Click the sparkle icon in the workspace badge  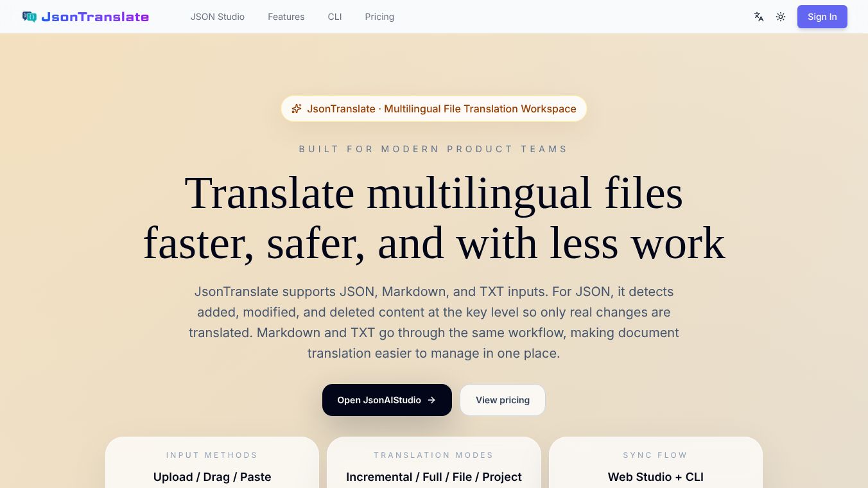(x=297, y=109)
